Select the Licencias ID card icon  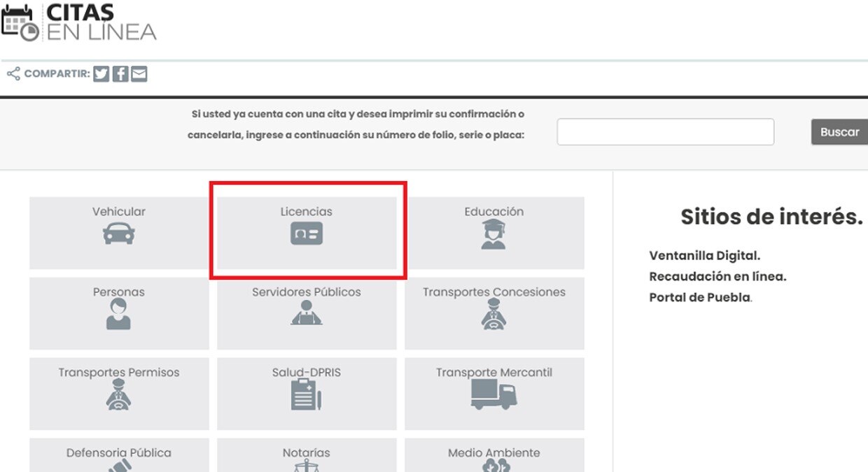307,234
